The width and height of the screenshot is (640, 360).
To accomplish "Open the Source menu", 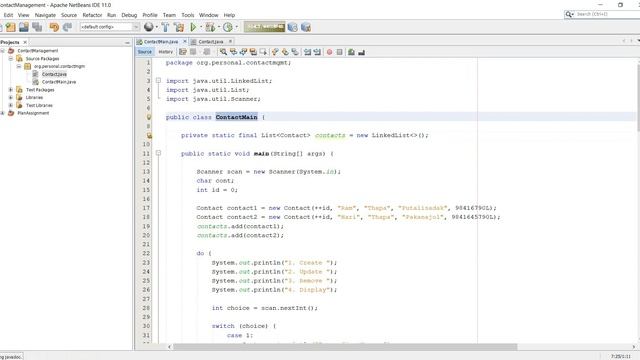I will [x=69, y=15].
